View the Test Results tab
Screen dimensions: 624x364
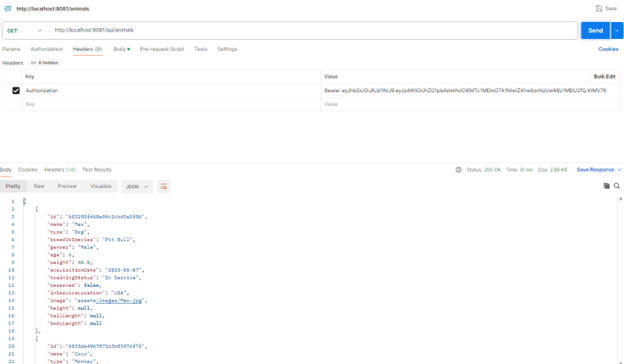(97, 170)
